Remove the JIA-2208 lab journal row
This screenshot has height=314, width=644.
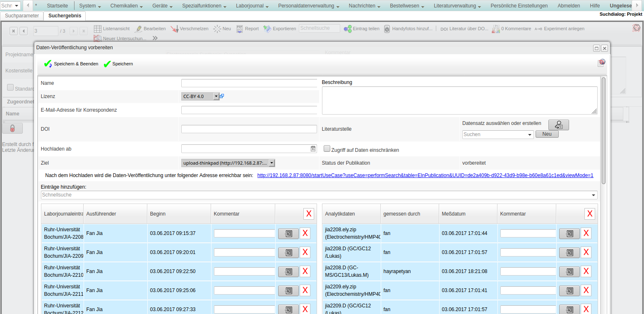(305, 233)
